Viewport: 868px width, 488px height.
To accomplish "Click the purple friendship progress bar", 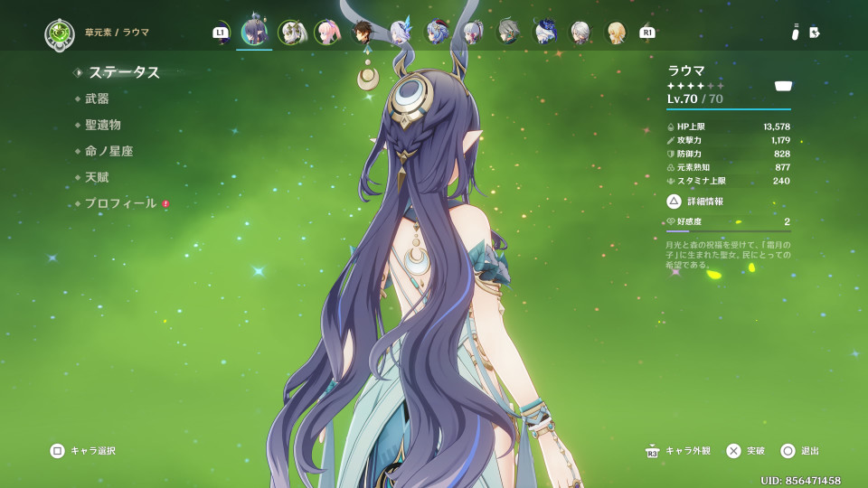I will point(729,231).
